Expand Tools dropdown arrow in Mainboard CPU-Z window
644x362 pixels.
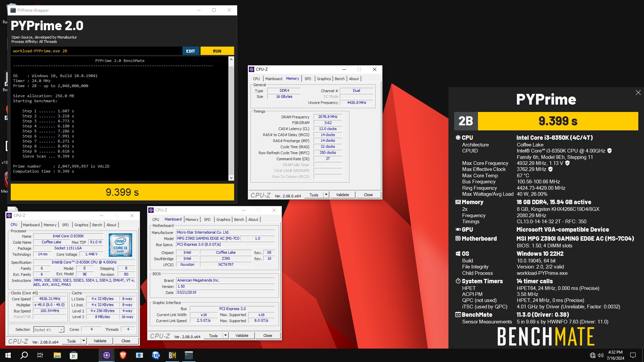click(225, 336)
